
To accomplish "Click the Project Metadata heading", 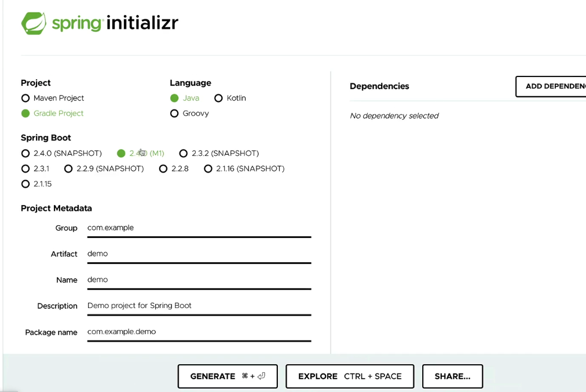I will click(x=56, y=208).
